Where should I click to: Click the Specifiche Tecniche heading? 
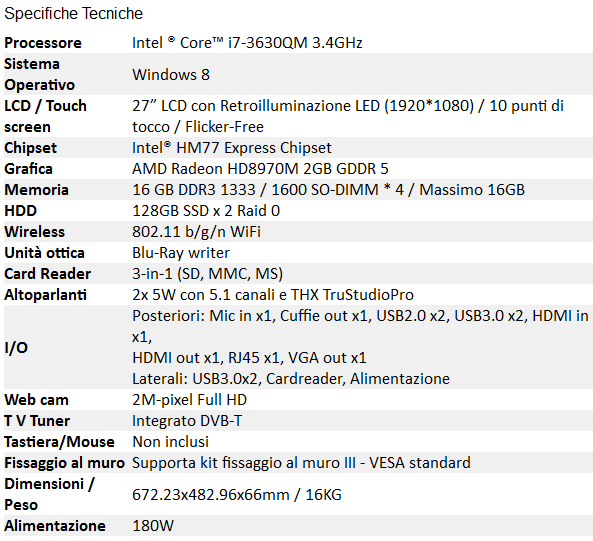point(73,14)
